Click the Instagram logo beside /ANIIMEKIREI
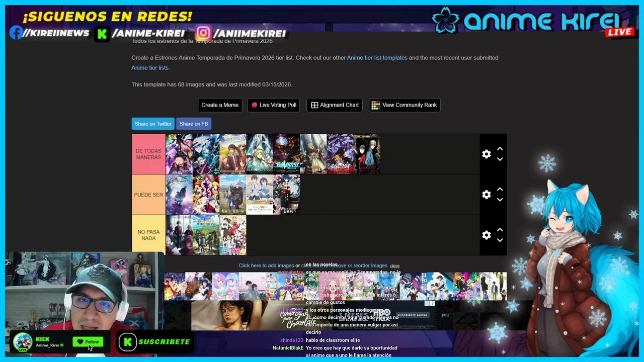Image resolution: width=644 pixels, height=362 pixels. pos(203,33)
